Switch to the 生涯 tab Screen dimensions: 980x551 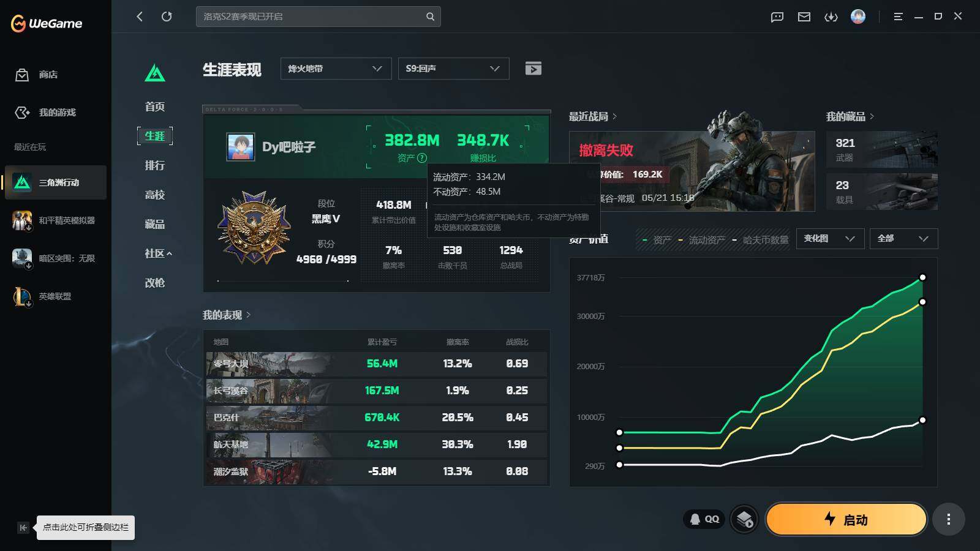pyautogui.click(x=155, y=136)
